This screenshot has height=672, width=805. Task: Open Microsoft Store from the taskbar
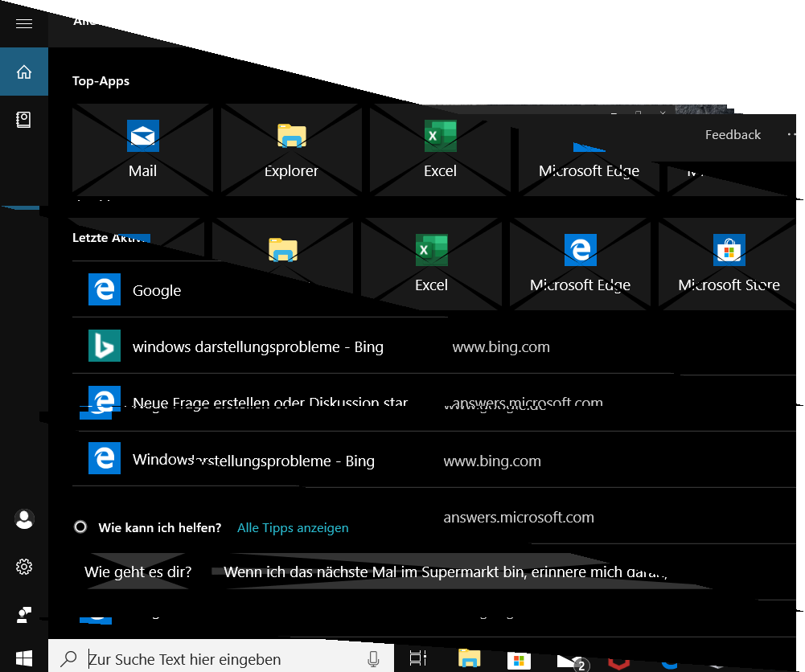coord(519,660)
